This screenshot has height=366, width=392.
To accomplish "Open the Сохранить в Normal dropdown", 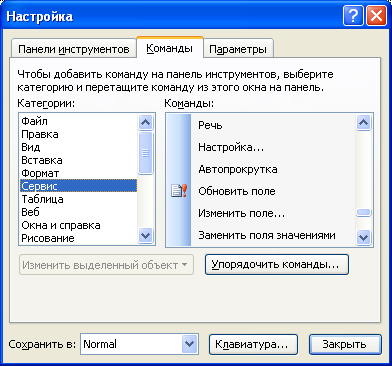I will point(190,344).
